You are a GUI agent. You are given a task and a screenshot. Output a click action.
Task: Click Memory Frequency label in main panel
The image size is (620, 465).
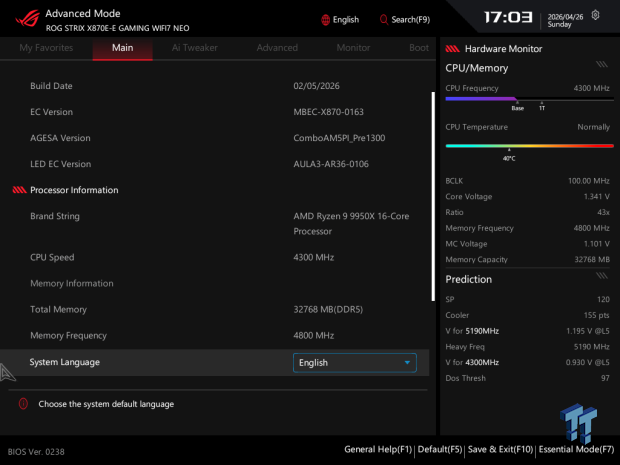click(68, 336)
